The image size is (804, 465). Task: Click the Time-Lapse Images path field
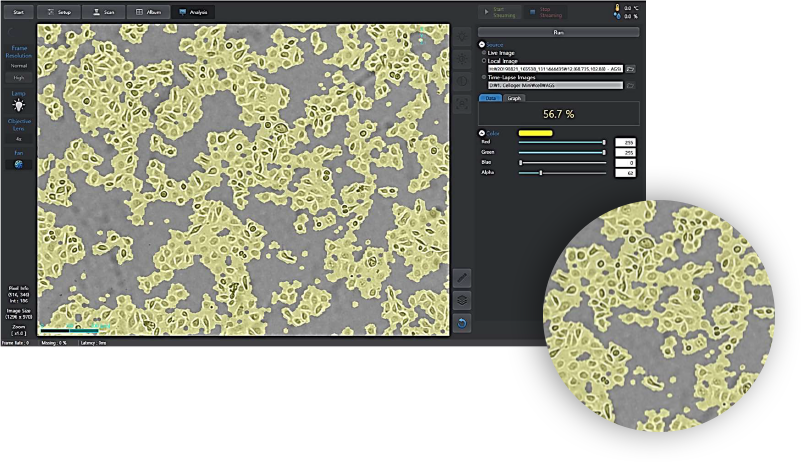tap(555, 86)
